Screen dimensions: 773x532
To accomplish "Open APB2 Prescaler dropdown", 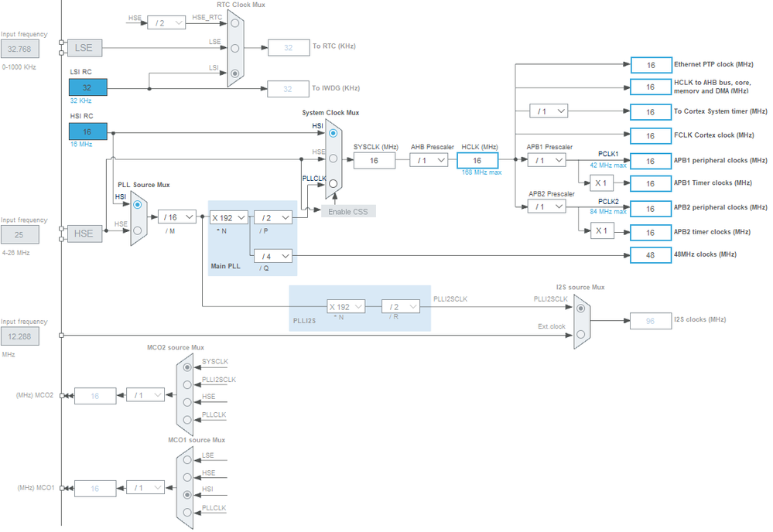I will 547,206.
